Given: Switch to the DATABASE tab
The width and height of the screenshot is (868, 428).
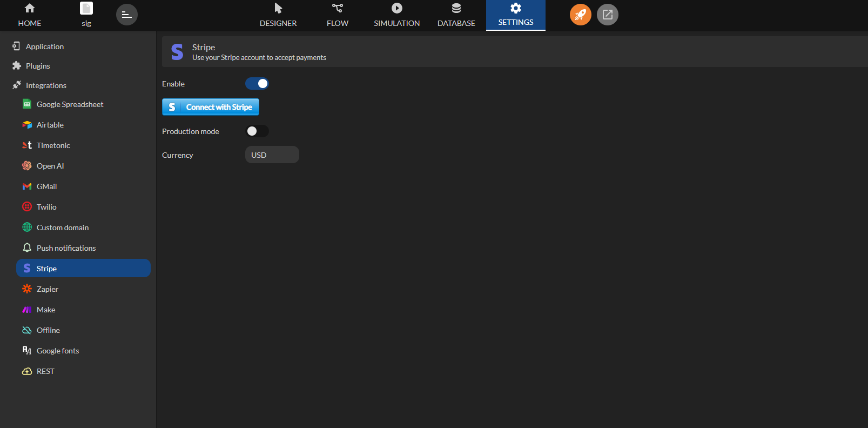Looking at the screenshot, I should tap(456, 15).
